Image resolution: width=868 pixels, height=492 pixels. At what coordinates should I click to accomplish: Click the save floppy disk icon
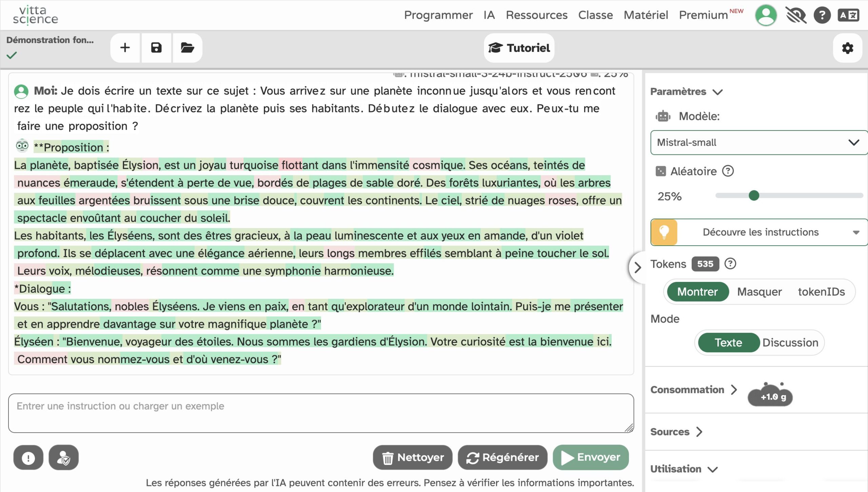pyautogui.click(x=156, y=48)
